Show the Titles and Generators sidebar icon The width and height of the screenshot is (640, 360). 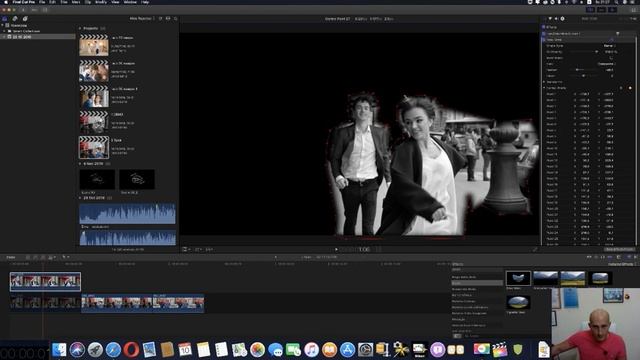tap(25, 18)
